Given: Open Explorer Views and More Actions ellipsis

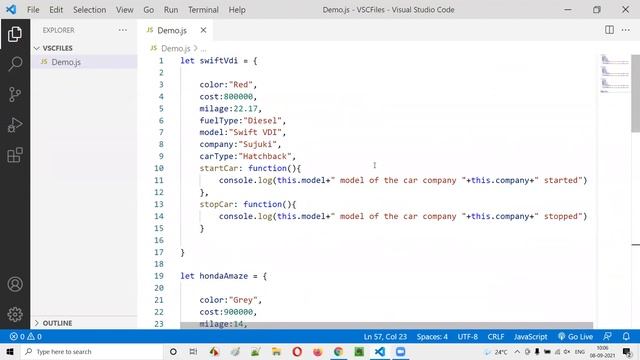Looking at the screenshot, I should (x=122, y=30).
